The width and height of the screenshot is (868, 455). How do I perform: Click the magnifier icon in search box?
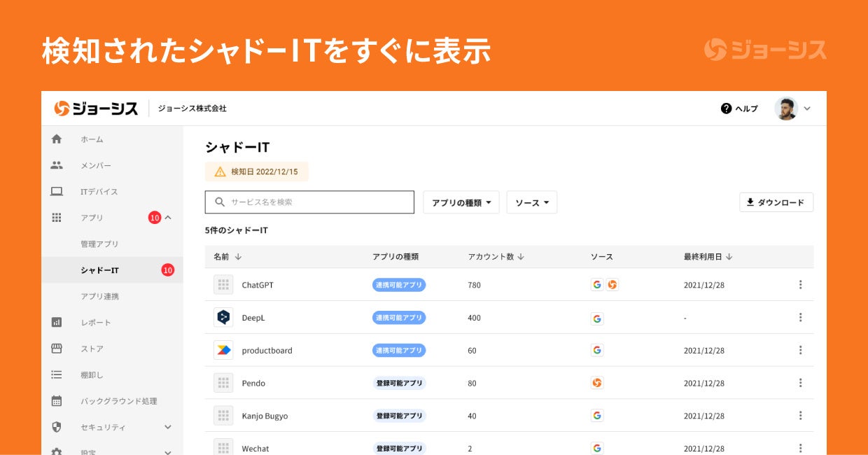(x=220, y=202)
